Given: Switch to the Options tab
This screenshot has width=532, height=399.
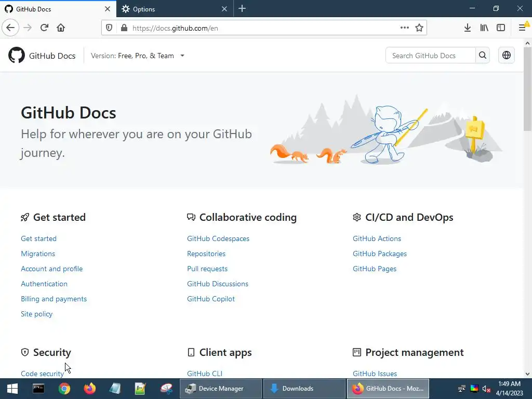Looking at the screenshot, I should coord(175,9).
